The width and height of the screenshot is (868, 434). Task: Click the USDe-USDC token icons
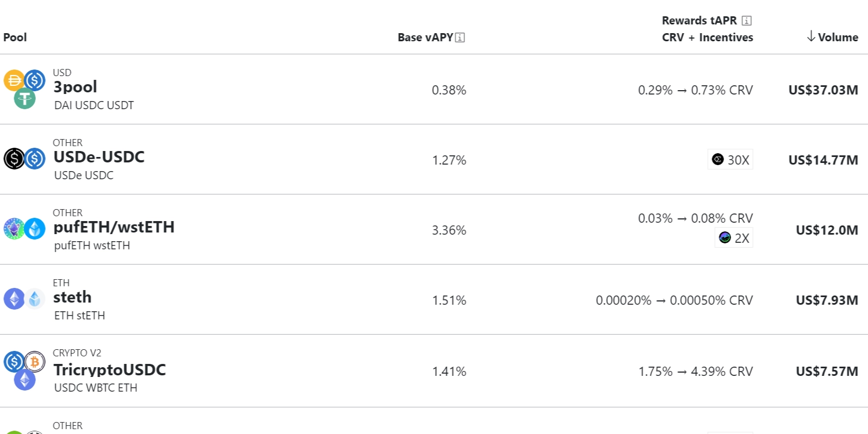24,159
